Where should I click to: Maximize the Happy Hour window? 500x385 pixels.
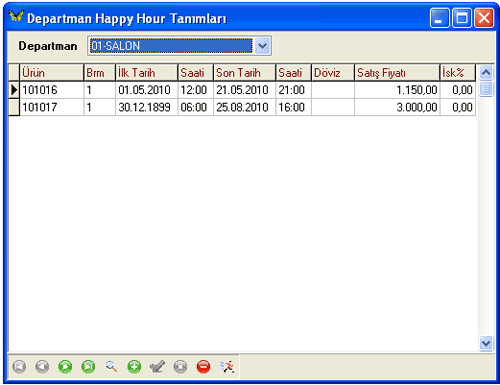(462, 18)
